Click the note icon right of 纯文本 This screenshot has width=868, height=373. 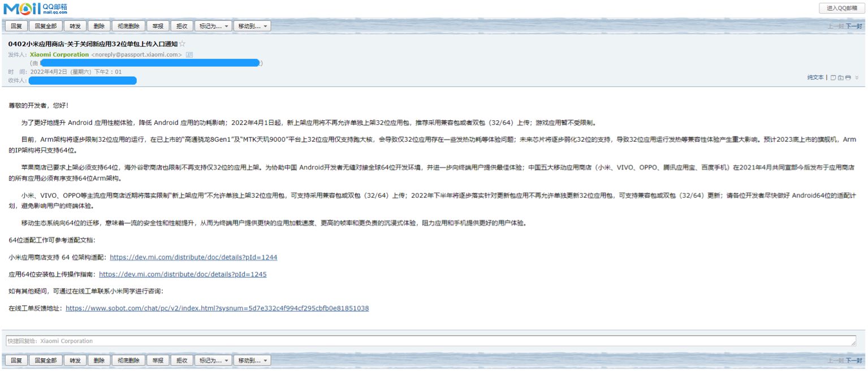click(833, 77)
